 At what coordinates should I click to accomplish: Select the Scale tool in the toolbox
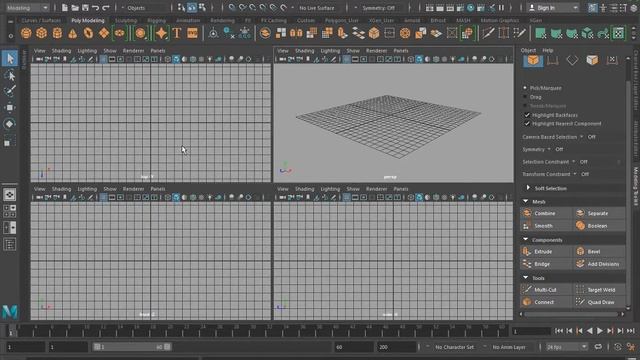tap(8, 142)
